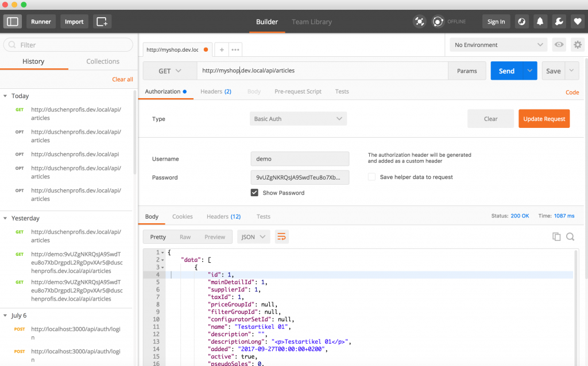Viewport: 588px width, 366px height.
Task: Open settings wrench icon
Action: point(559,22)
